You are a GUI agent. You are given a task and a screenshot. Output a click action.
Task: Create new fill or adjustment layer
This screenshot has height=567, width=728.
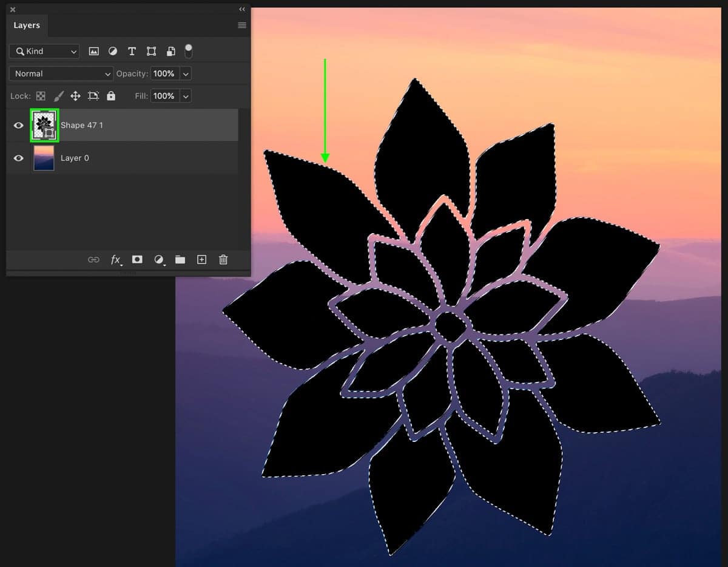pyautogui.click(x=159, y=260)
